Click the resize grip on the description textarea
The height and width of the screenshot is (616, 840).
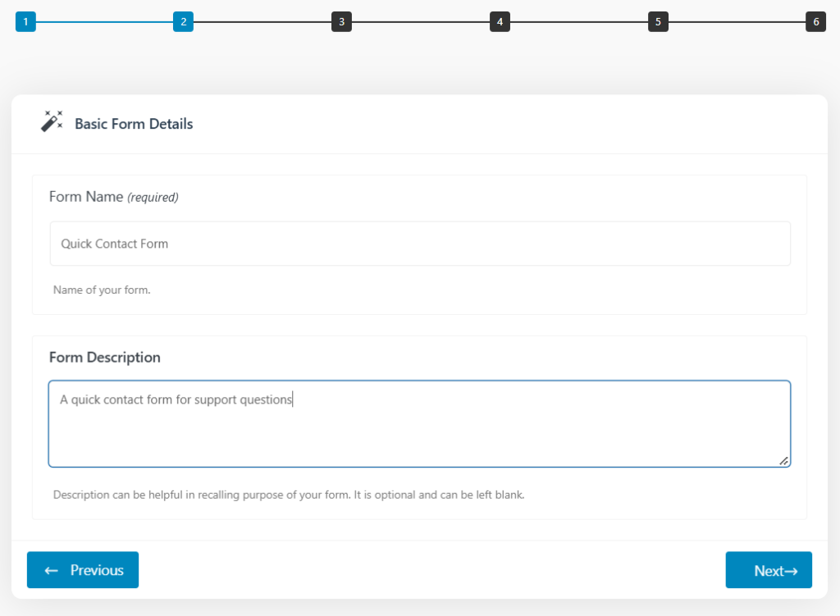tap(784, 461)
